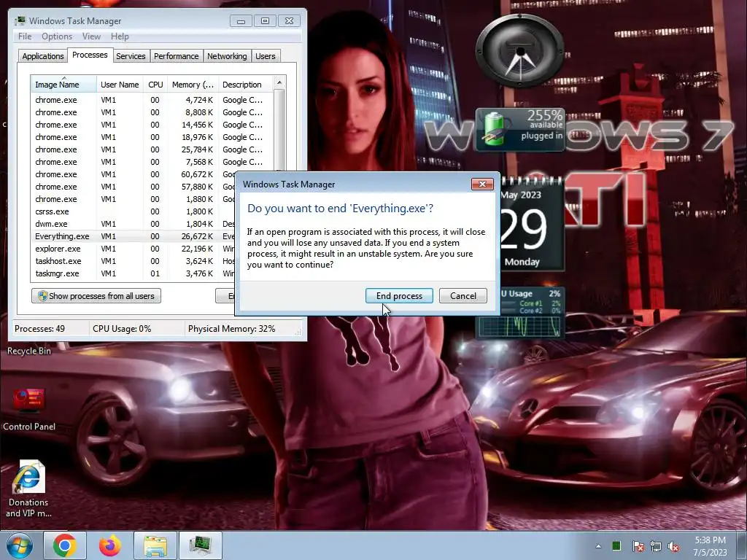Viewport: 747px width, 560px height.
Task: Click the muted volume tray icon
Action: click(x=673, y=546)
